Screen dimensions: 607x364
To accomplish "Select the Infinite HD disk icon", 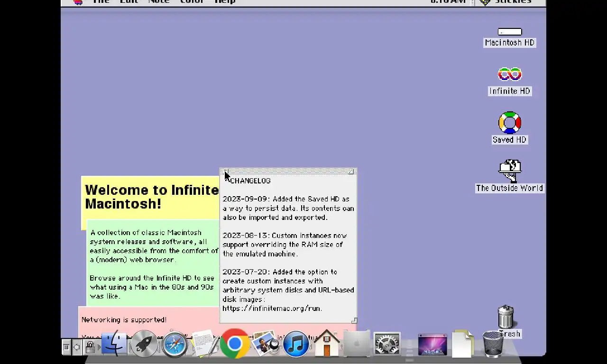I will [510, 74].
